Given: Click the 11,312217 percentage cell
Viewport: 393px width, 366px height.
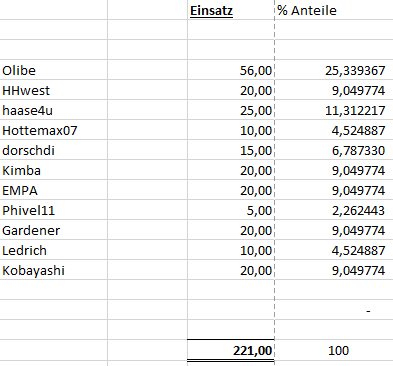Looking at the screenshot, I should (334, 110).
